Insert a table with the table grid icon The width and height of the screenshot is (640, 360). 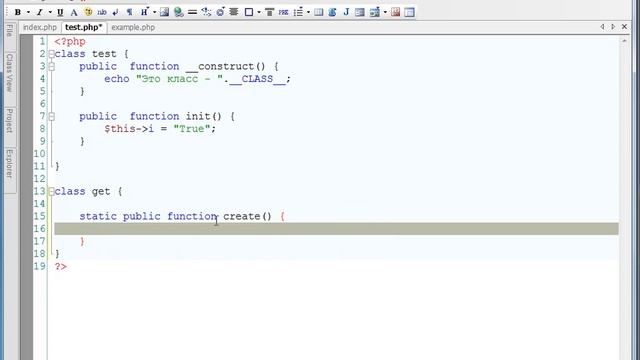(319, 12)
